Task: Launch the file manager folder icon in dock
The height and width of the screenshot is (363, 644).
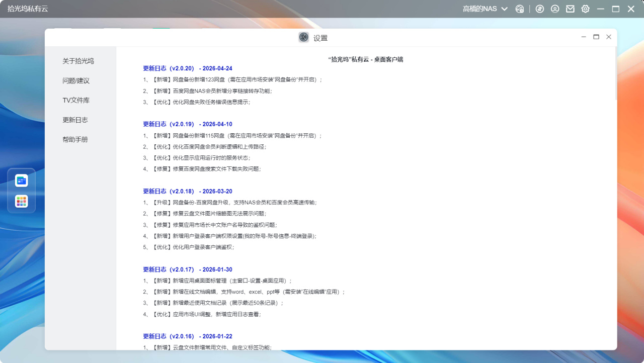Action: tap(22, 180)
